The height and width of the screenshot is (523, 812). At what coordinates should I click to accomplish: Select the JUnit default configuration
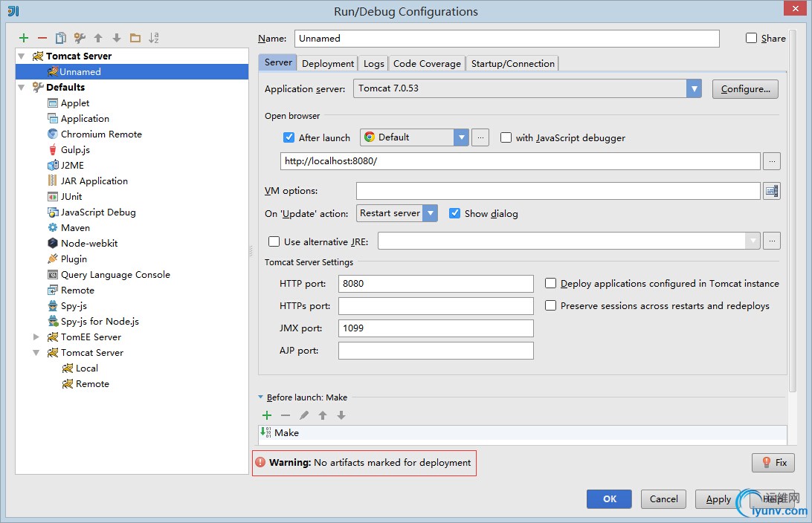pos(71,197)
